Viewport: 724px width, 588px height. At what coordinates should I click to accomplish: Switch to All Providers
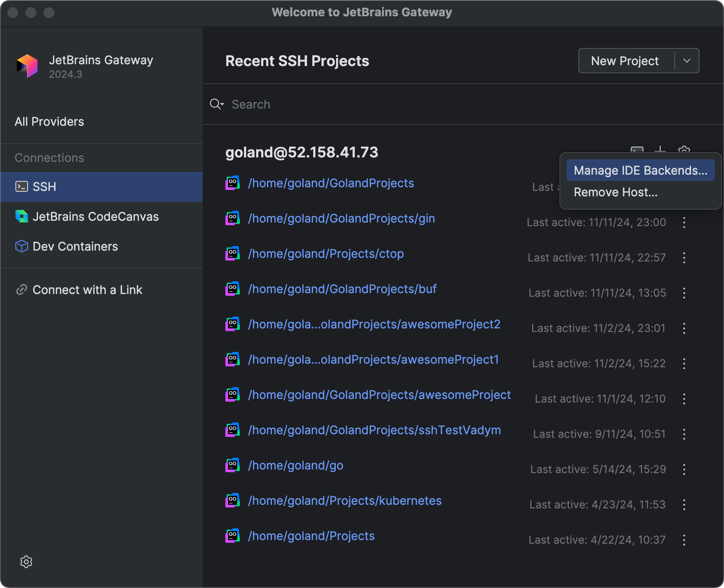click(x=49, y=121)
